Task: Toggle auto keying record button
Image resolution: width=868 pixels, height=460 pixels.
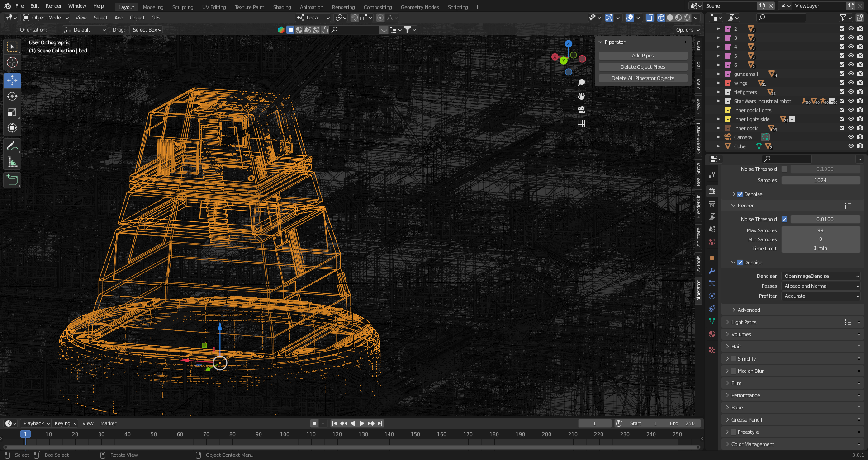Action: [x=314, y=423]
